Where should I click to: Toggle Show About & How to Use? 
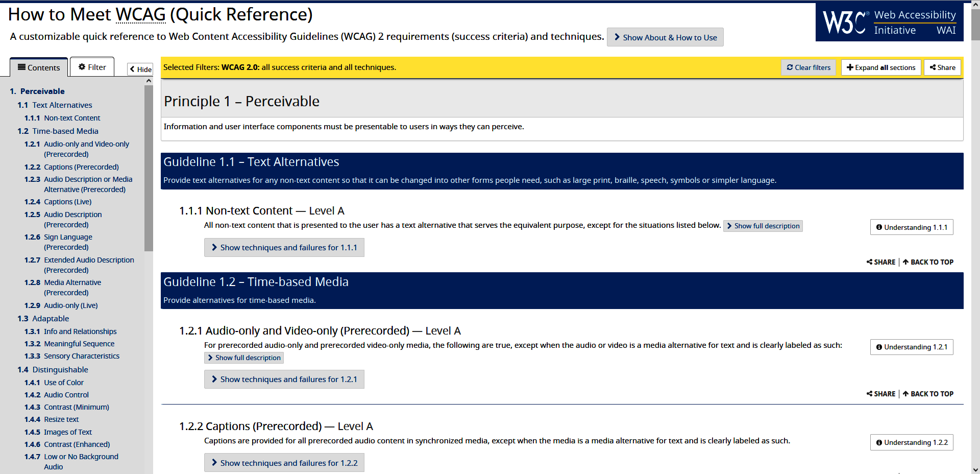665,37
